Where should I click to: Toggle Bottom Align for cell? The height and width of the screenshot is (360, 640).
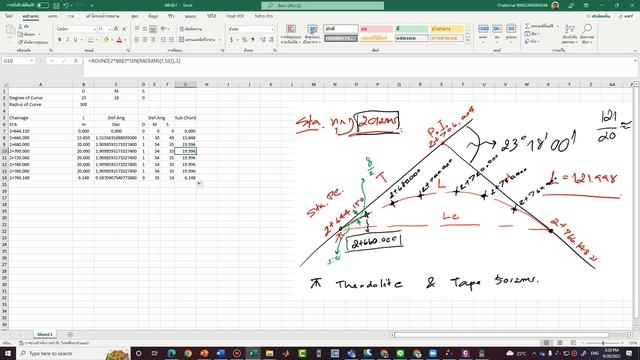pos(153,29)
